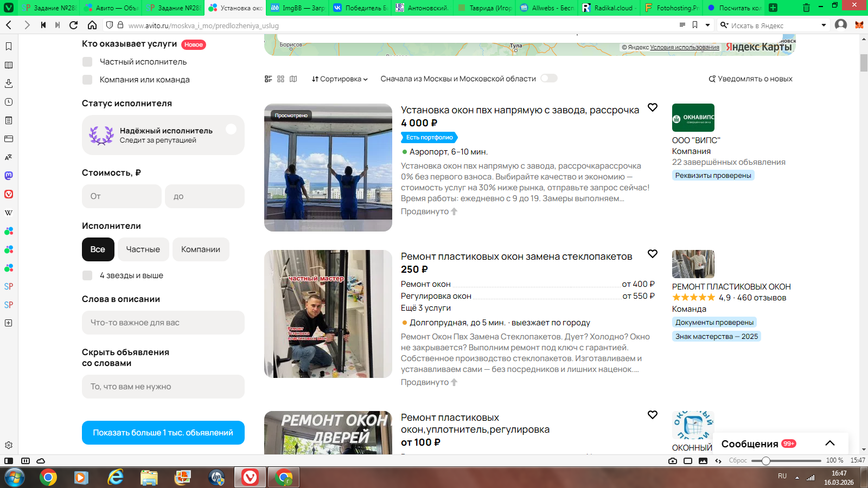
Task: Enable Сначала из Москвы toggle switch
Action: point(548,79)
